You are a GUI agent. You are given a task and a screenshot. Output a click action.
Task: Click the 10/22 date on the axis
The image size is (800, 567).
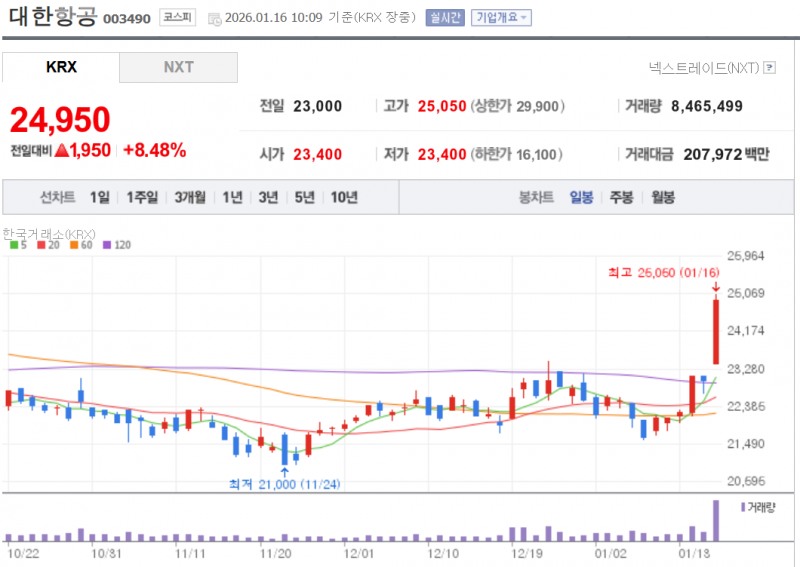23,553
